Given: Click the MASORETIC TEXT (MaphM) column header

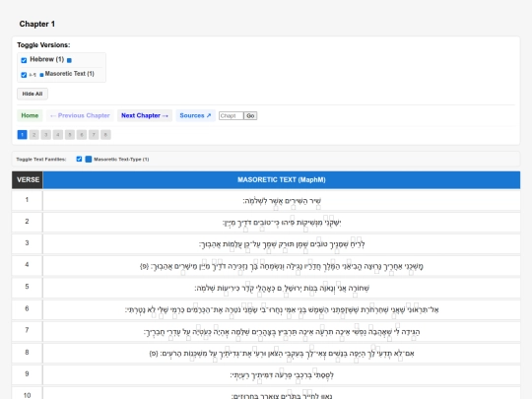Looking at the screenshot, I should point(282,180).
